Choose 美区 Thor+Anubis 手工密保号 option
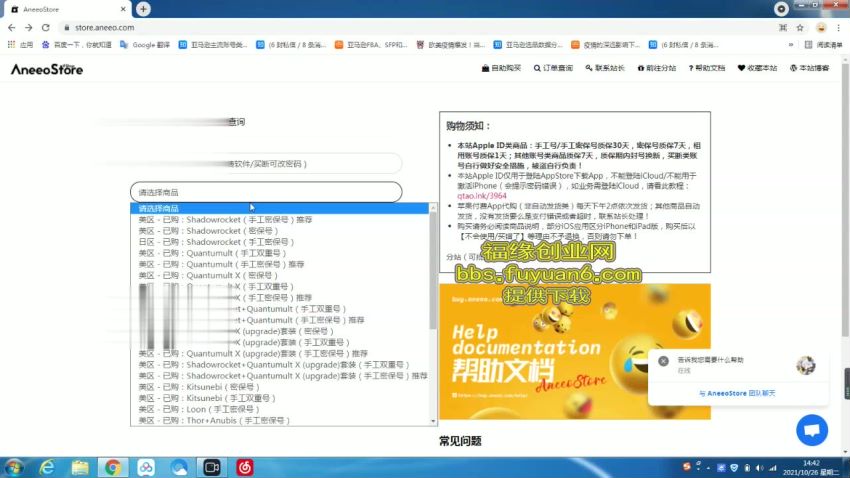The image size is (850, 478). click(x=280, y=421)
